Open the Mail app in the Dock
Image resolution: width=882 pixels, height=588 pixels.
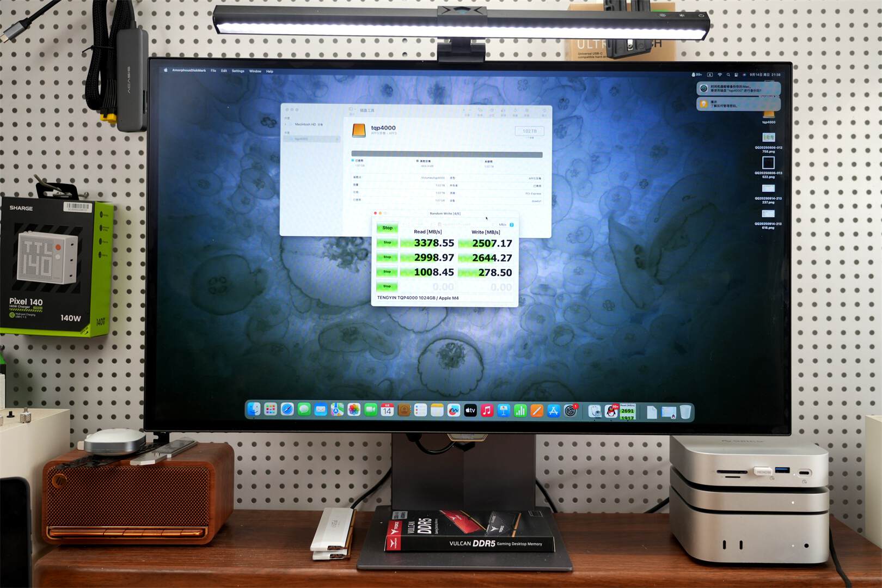click(321, 410)
